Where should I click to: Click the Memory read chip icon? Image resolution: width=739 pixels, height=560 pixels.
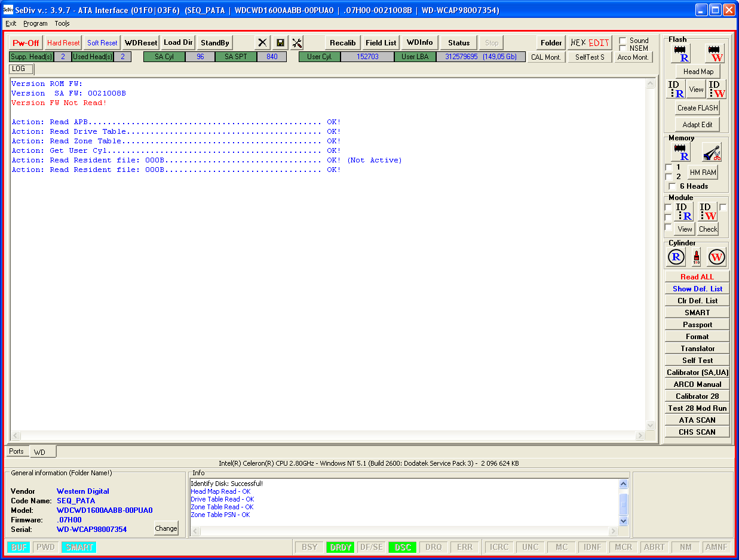(x=680, y=152)
